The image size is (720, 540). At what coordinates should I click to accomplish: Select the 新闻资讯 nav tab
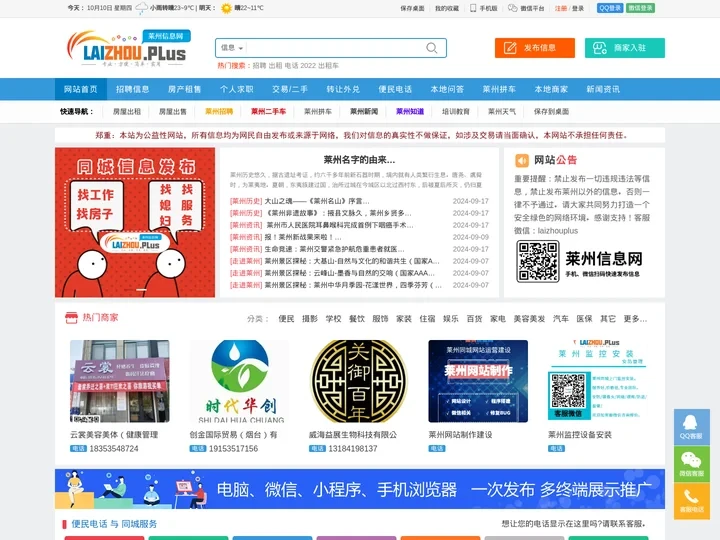pyautogui.click(x=603, y=89)
